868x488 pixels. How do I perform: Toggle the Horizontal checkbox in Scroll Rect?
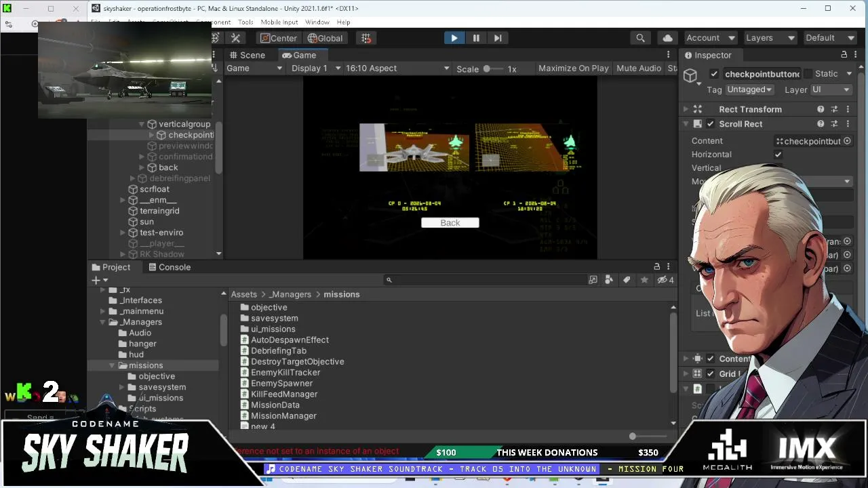pyautogui.click(x=778, y=155)
